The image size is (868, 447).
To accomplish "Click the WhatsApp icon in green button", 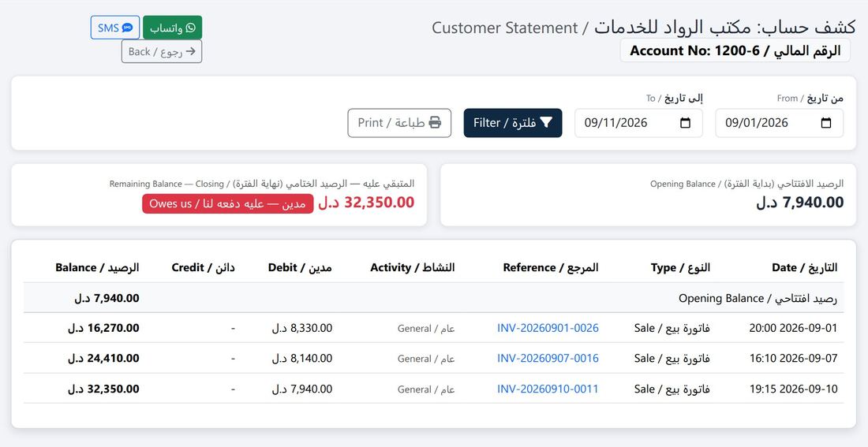I will pos(191,28).
